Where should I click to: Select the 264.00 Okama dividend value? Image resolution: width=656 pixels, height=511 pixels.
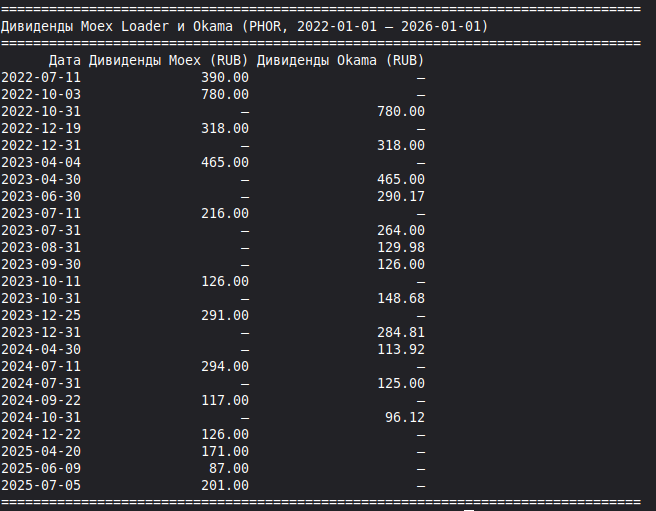coord(400,230)
